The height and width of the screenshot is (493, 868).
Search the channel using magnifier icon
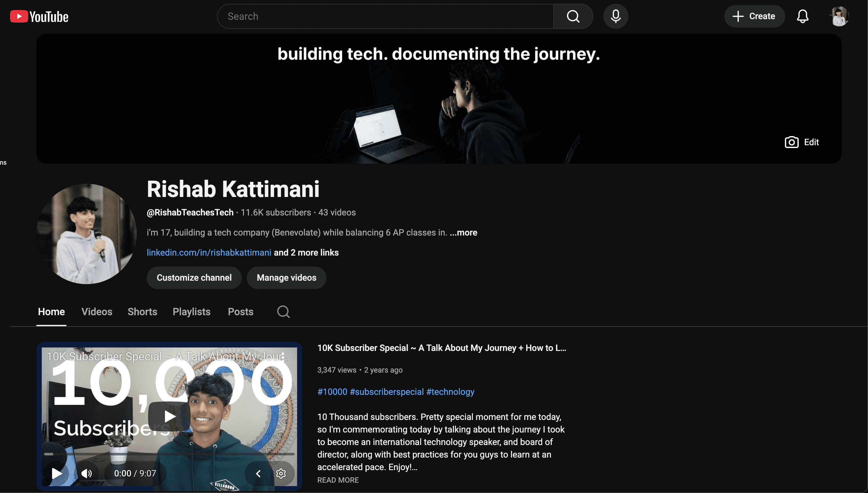tap(283, 311)
